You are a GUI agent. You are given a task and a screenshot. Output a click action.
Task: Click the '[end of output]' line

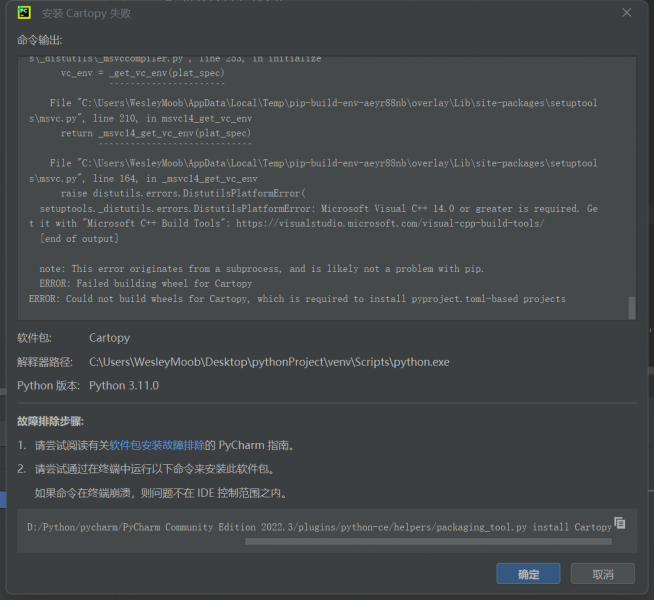tap(79, 239)
